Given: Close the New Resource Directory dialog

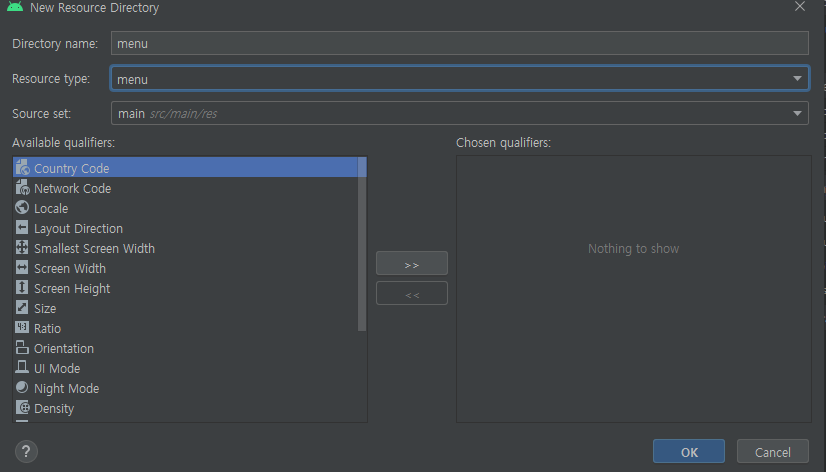Looking at the screenshot, I should click(x=800, y=7).
